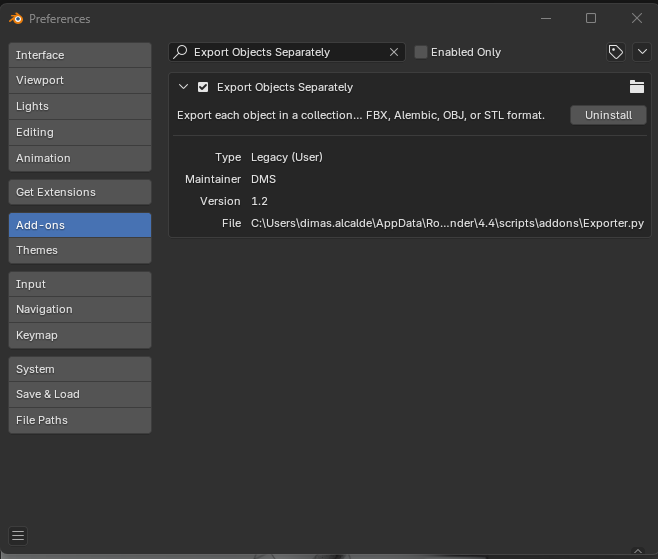Image resolution: width=658 pixels, height=559 pixels.
Task: Click the Blender logo in title bar
Action: click(16, 18)
